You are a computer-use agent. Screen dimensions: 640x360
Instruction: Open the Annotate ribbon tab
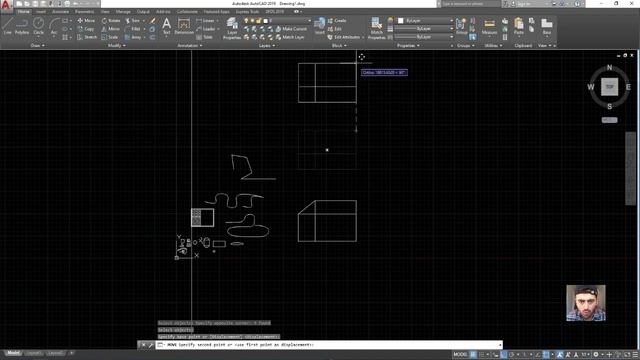click(60, 12)
